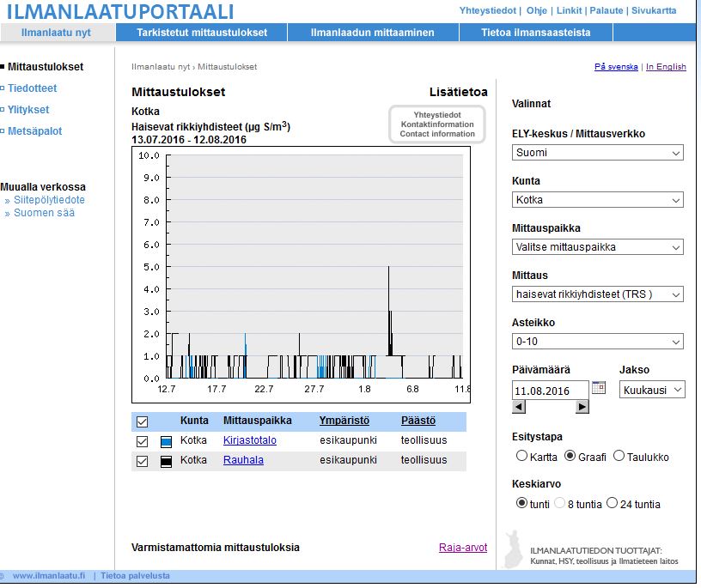Select the Taulukko display radio button

619,456
